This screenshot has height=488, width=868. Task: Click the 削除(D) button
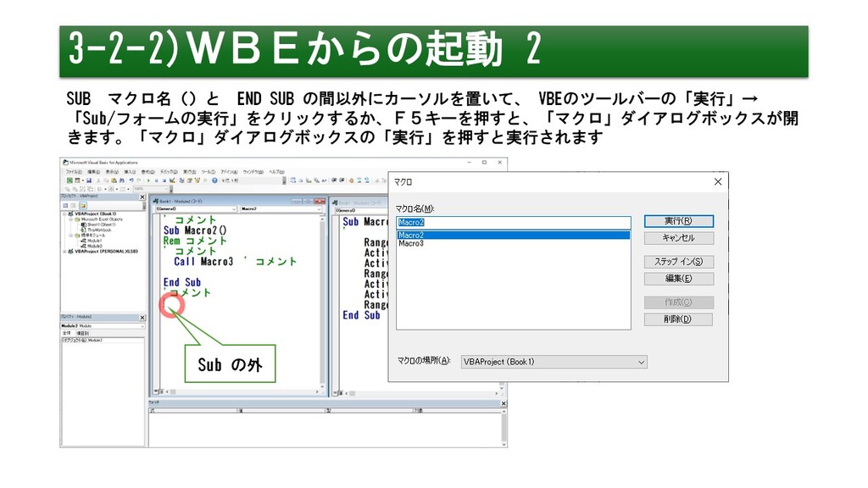[x=679, y=319]
